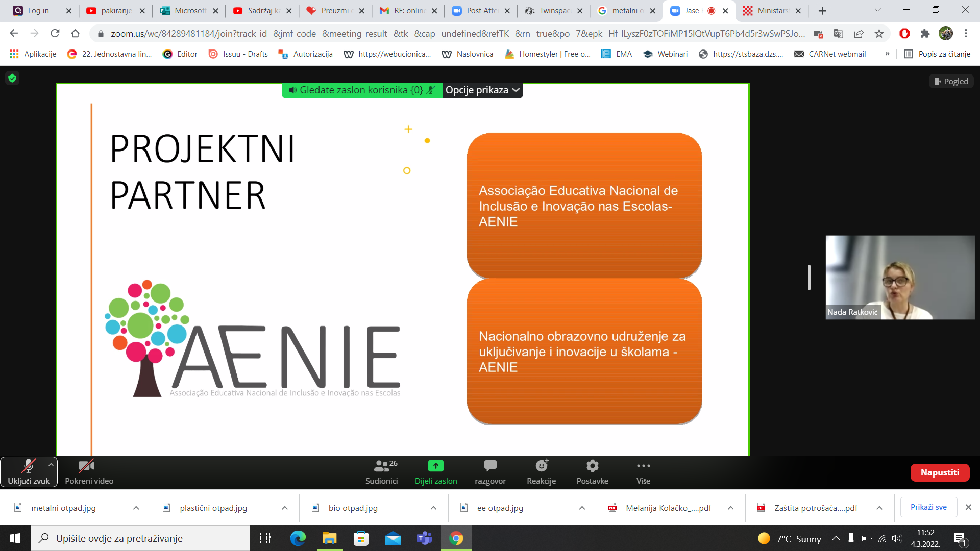The width and height of the screenshot is (980, 551).
Task: Open Chrome profile avatar
Action: coord(945,33)
